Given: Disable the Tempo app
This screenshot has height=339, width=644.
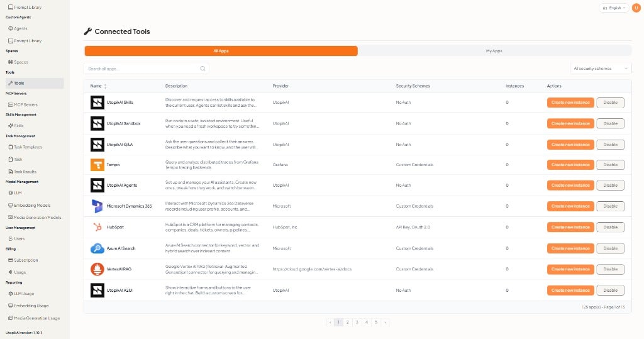Looking at the screenshot, I should (610, 165).
